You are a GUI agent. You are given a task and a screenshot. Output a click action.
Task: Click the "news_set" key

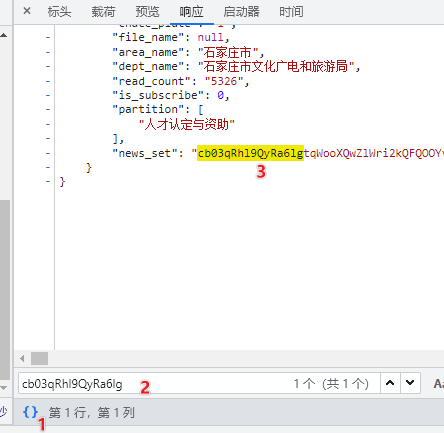tap(145, 153)
